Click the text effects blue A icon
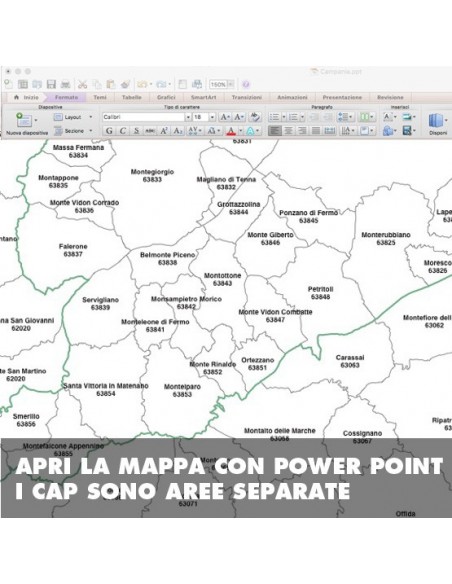 (250, 131)
